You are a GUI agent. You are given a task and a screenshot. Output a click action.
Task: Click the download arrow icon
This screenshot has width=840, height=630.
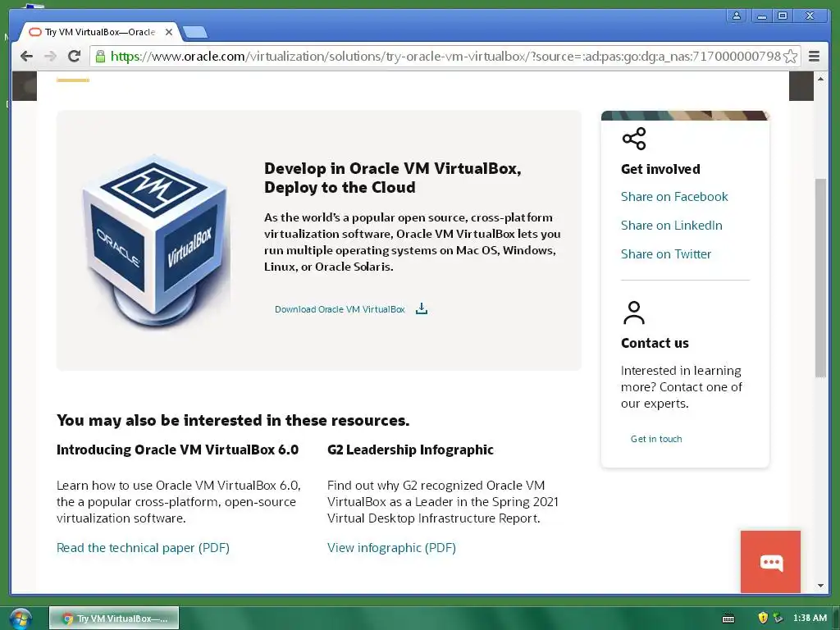[x=422, y=308]
